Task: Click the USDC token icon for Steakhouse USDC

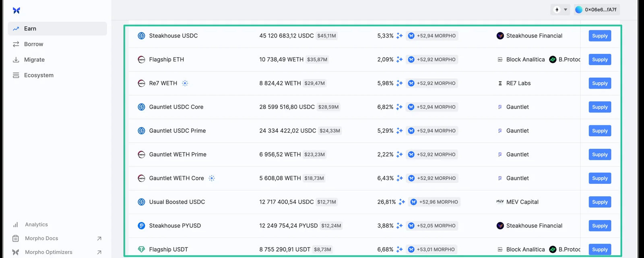Action: point(141,36)
